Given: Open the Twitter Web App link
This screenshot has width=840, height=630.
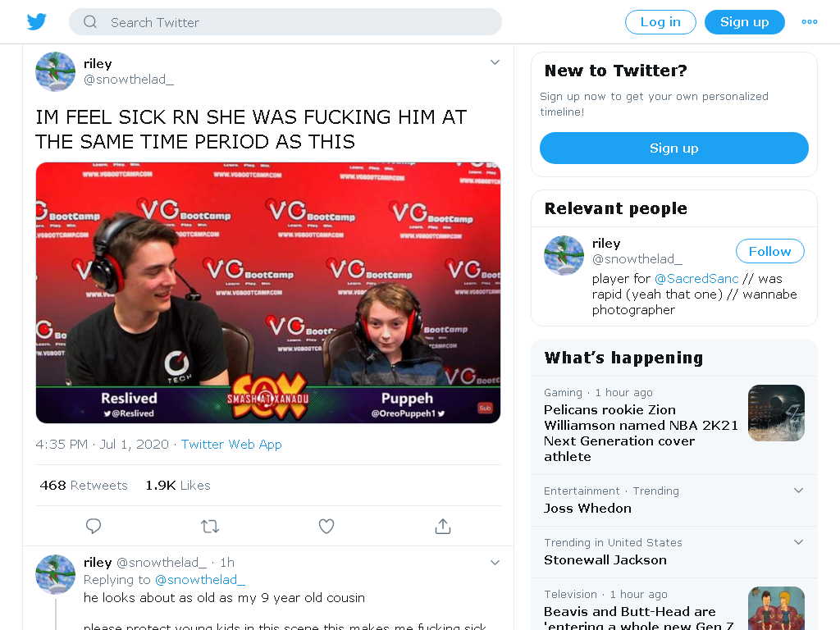Looking at the screenshot, I should coord(231,444).
